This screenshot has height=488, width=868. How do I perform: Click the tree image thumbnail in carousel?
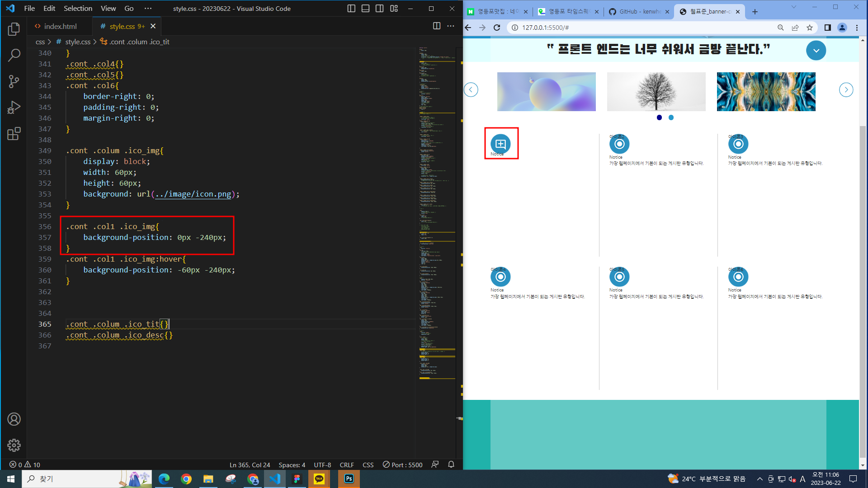tap(656, 92)
